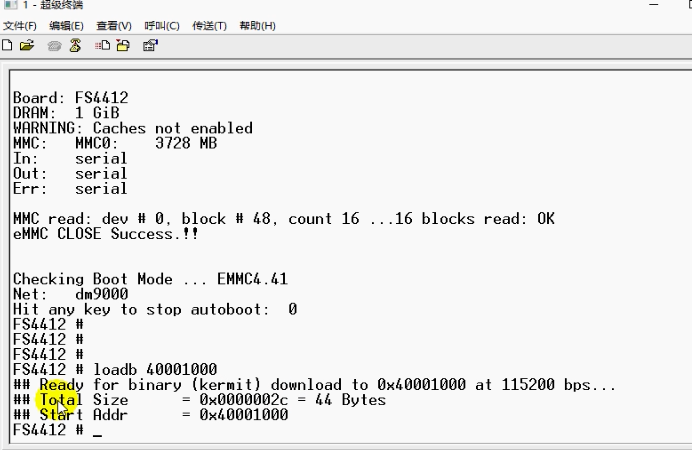Click the 'WARNING: Caches not enabled' line
Viewport: 692px width, 450px height.
point(133,128)
